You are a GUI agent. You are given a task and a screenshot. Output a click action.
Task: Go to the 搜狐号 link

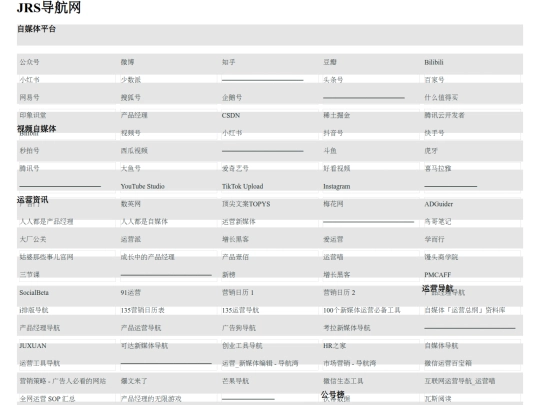point(131,98)
